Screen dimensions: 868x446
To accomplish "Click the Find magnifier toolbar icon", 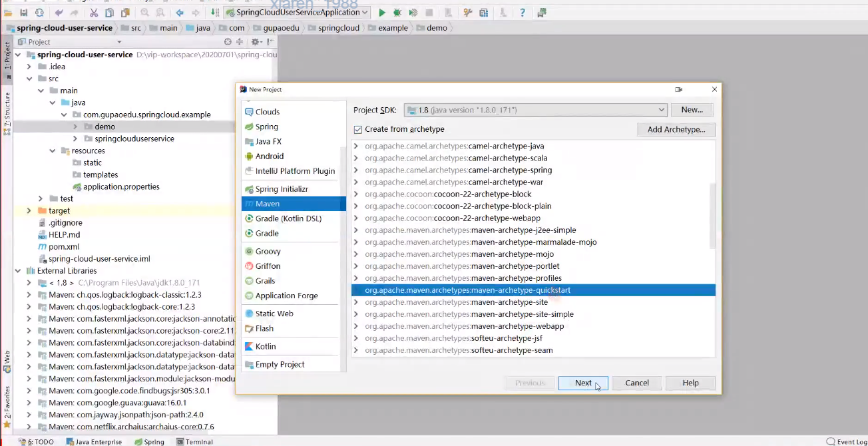I will pos(145,13).
